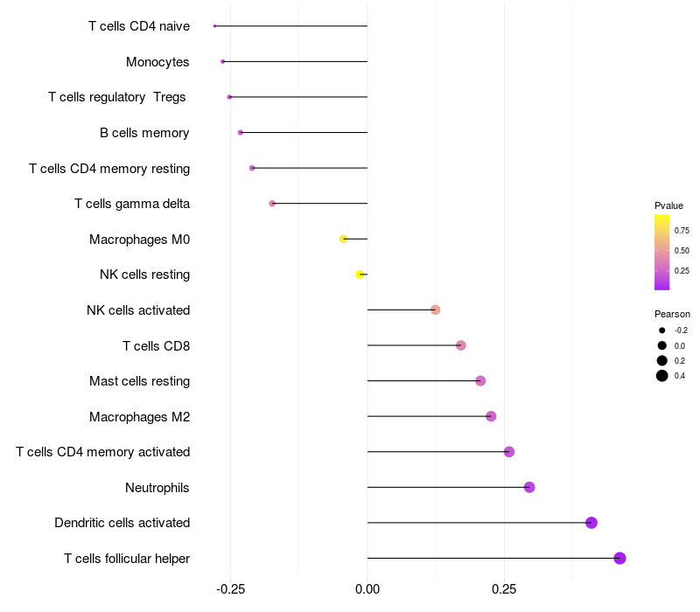Click the 0.25 x-axis tick label
This screenshot has width=700, height=612.
pyautogui.click(x=504, y=590)
